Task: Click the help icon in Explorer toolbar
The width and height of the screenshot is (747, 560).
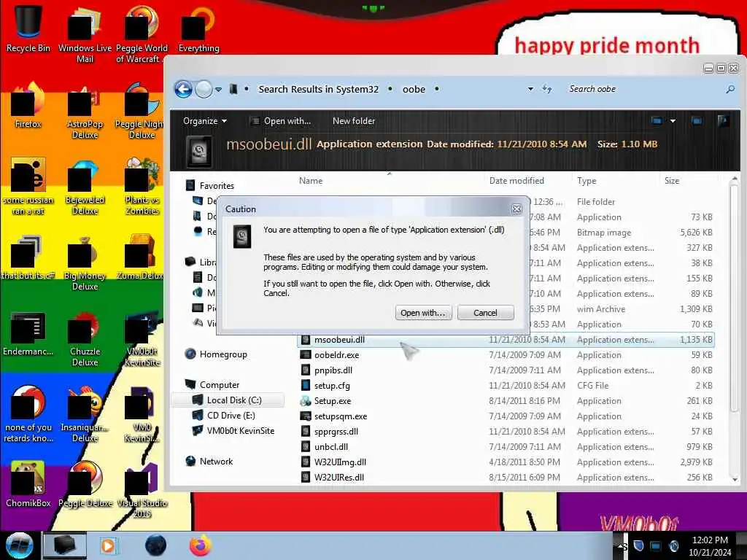Action: pyautogui.click(x=723, y=121)
